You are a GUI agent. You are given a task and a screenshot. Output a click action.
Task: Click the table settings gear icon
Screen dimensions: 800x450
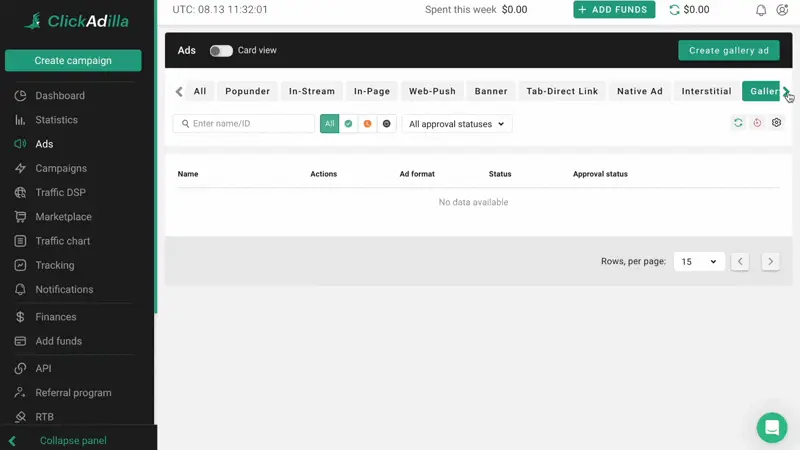(776, 123)
